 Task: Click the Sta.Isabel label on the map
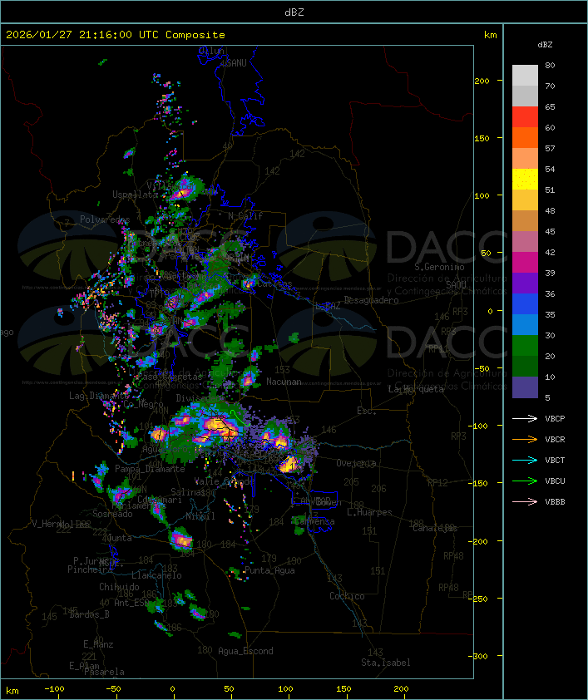(x=385, y=663)
